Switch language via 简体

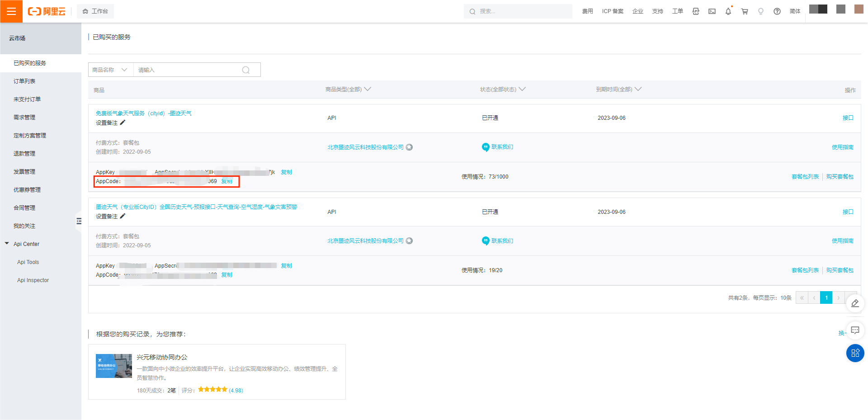[795, 11]
